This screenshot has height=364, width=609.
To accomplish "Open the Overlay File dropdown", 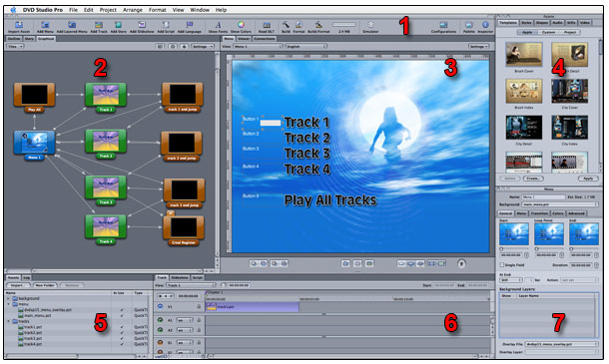I will click(561, 344).
